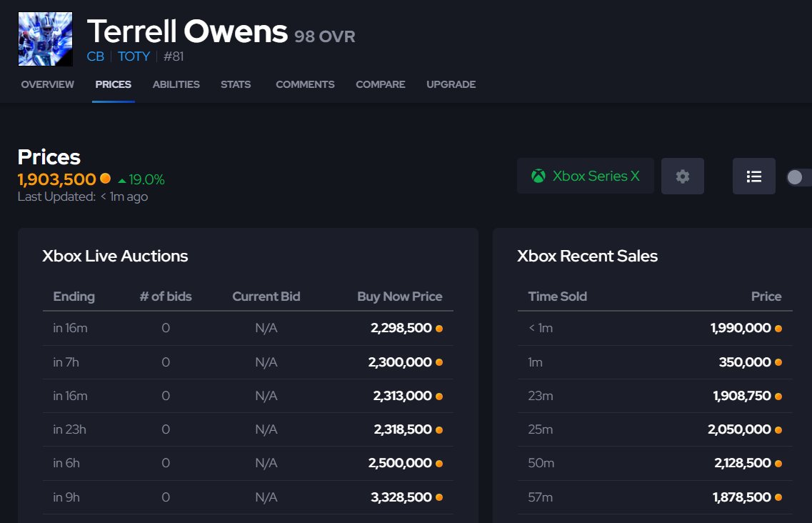Select the 2,300,000 buy now price
Viewport: 812px width, 523px height.
(400, 362)
